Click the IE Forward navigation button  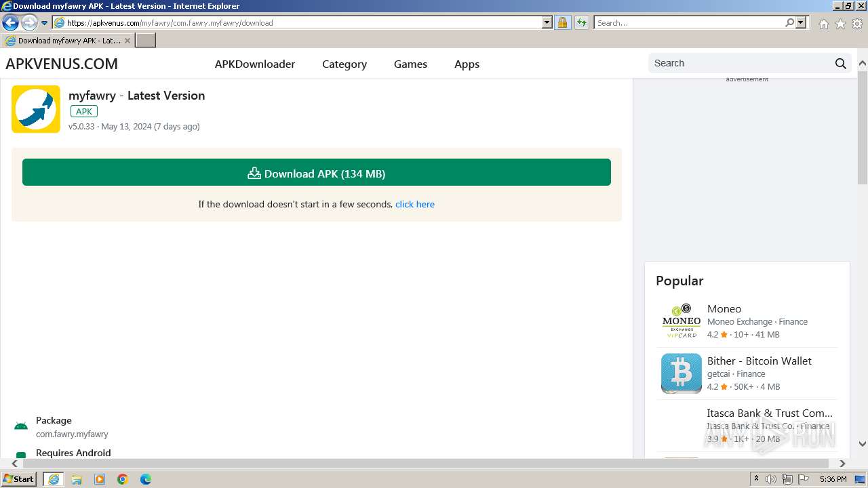pyautogui.click(x=29, y=22)
